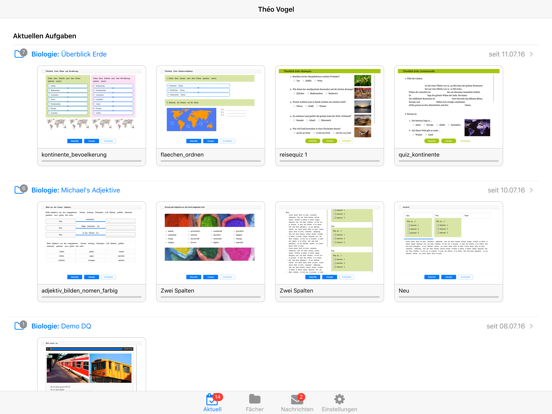
Task: Open the Nachrichten tab
Action: (x=297, y=402)
